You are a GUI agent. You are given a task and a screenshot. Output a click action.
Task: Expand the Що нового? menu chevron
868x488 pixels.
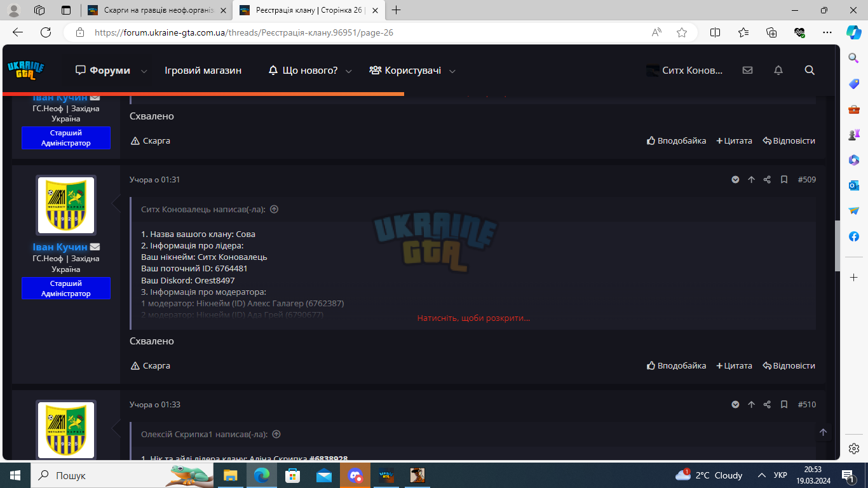point(349,71)
